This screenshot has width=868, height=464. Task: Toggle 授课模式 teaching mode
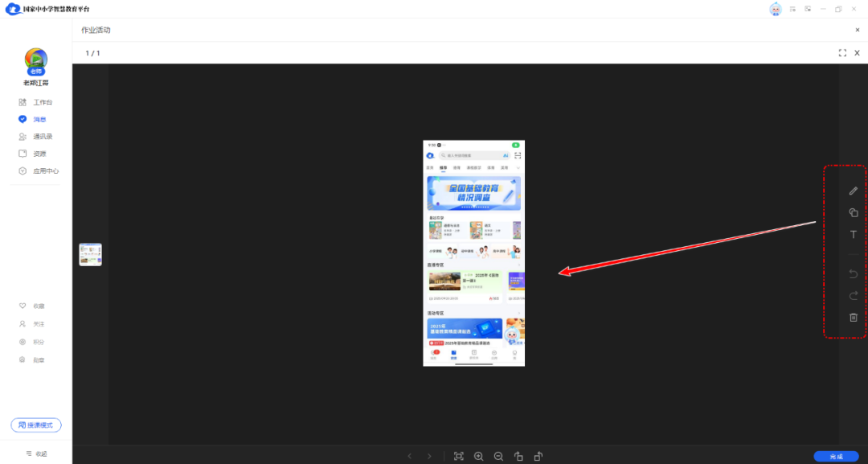coord(36,425)
